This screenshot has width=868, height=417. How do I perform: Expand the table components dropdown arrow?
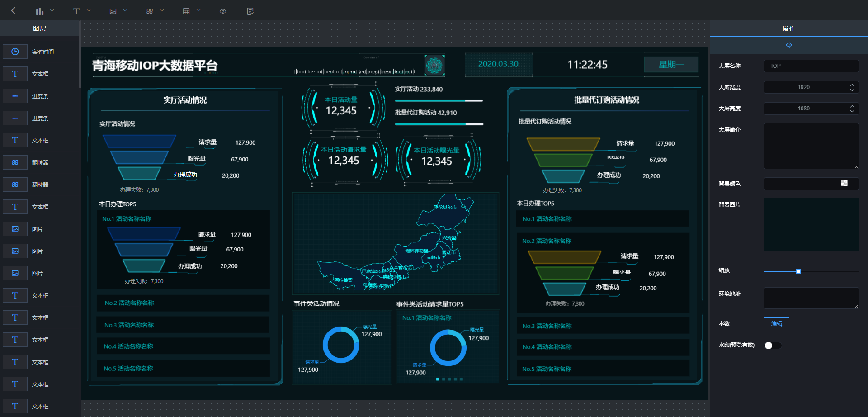pyautogui.click(x=198, y=10)
